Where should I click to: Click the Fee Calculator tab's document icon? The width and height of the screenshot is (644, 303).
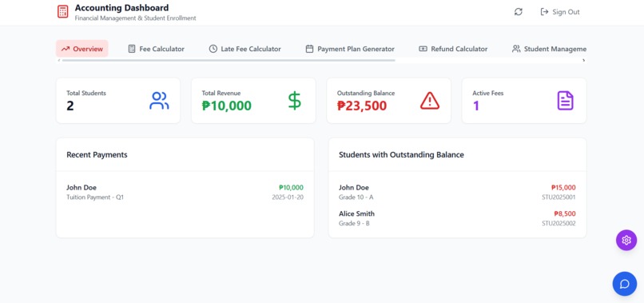132,49
